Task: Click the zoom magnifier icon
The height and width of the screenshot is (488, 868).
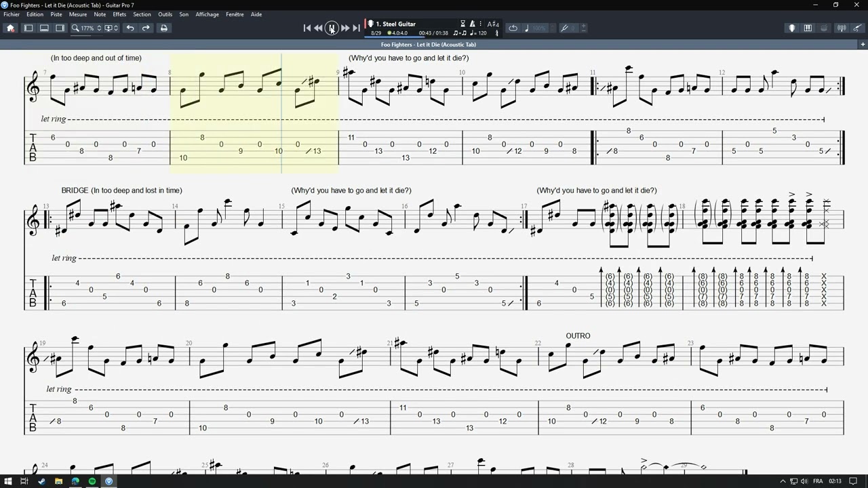Action: tap(75, 28)
